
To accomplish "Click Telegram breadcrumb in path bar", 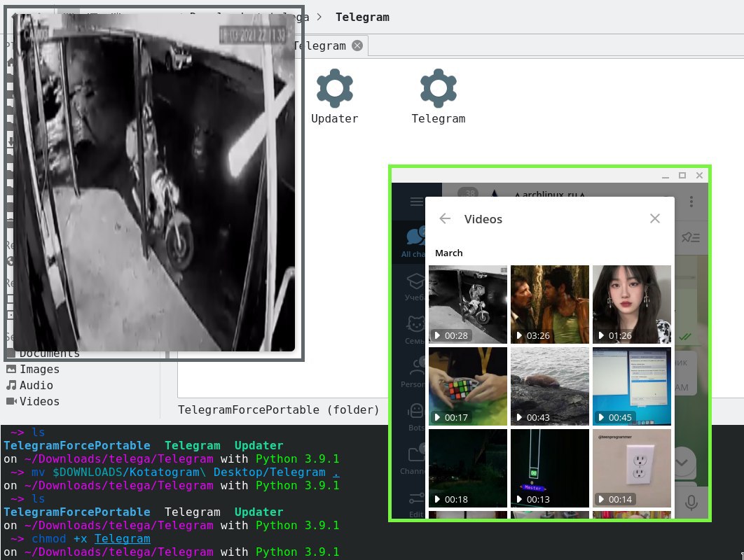I will (362, 17).
